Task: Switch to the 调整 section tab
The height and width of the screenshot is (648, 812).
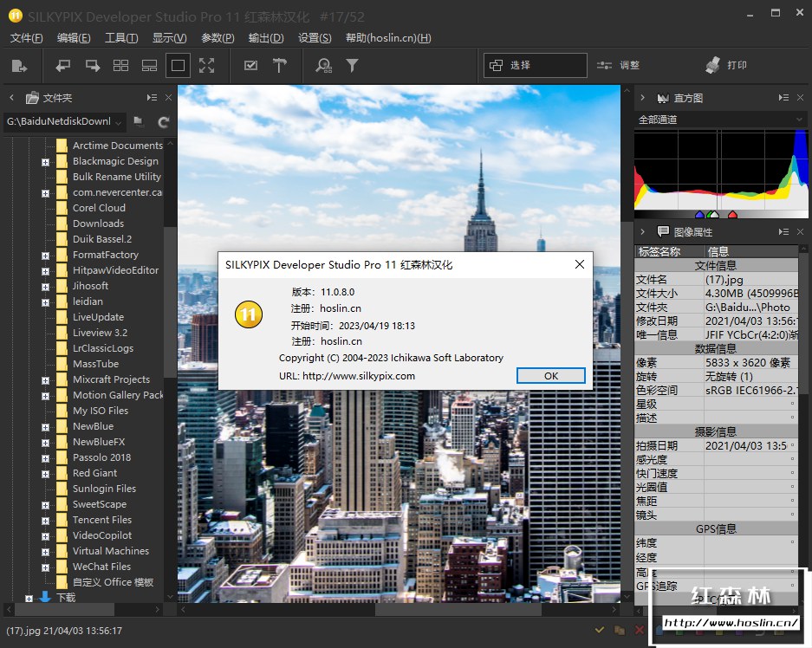Action: coord(619,65)
